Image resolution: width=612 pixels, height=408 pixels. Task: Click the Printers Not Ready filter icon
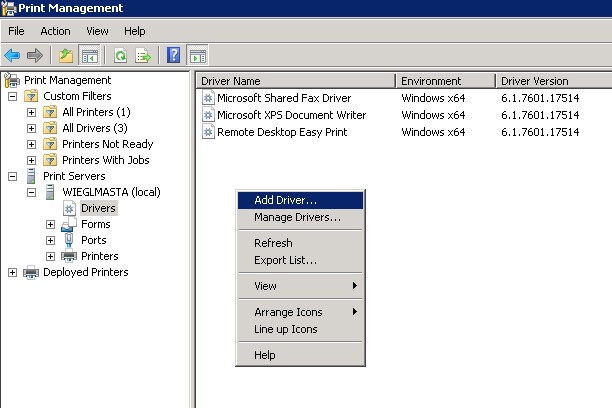pyautogui.click(x=50, y=144)
